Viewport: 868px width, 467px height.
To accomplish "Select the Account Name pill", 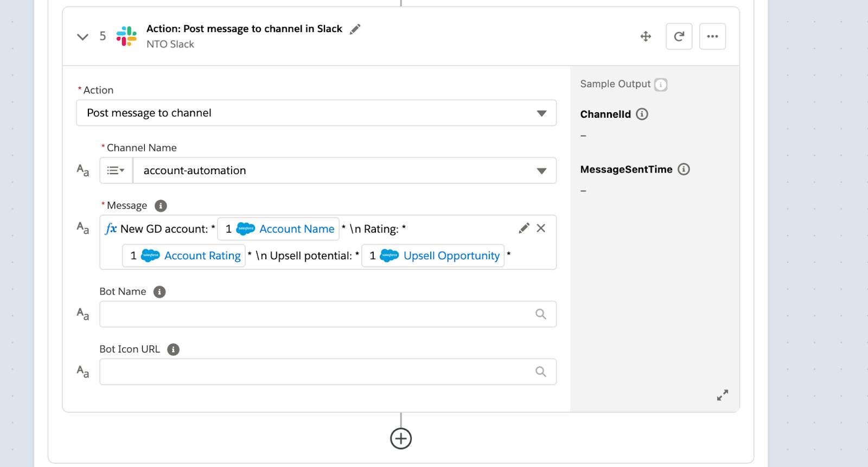I will click(x=278, y=229).
